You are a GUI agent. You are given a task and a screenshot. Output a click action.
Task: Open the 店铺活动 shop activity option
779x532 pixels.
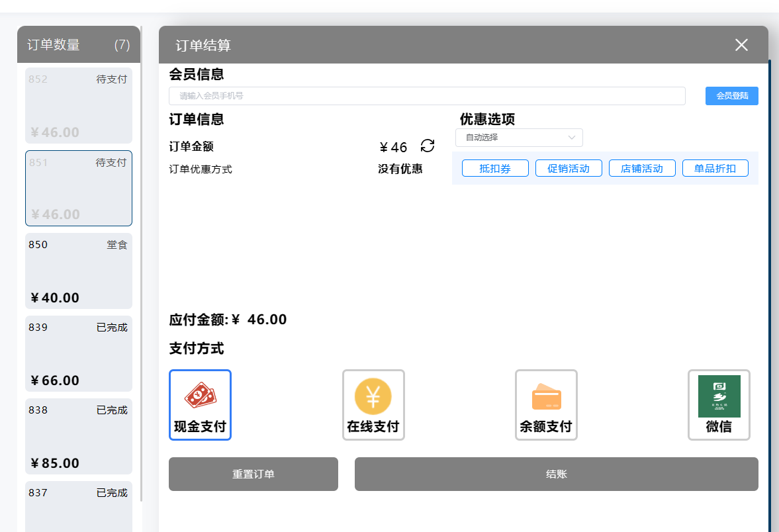tap(641, 167)
